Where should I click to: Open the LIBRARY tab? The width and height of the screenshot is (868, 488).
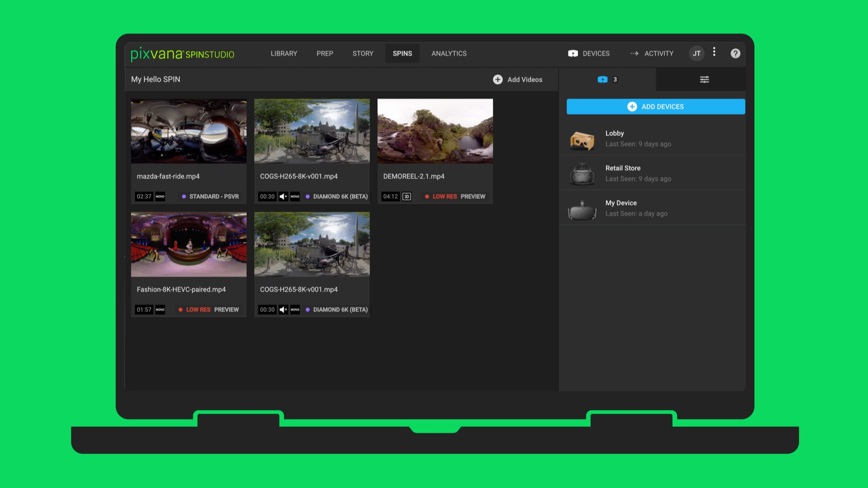284,53
